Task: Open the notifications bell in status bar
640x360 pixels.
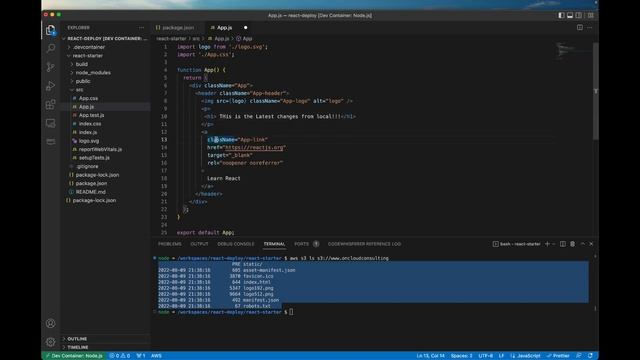Action: 590,356
